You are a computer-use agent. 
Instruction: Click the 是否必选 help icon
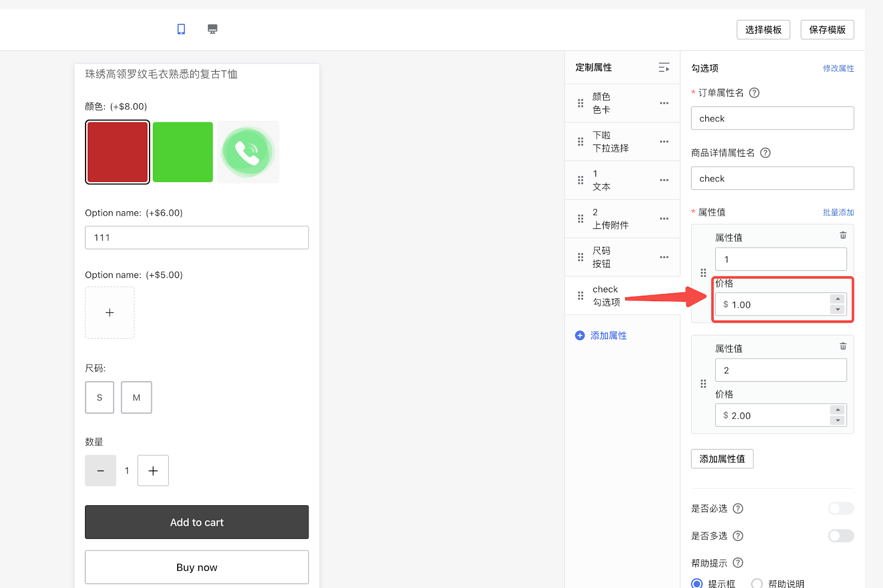coord(738,509)
